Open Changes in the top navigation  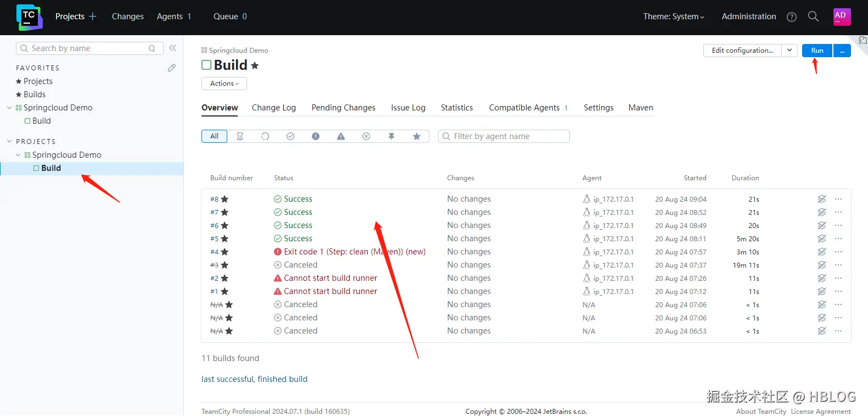pos(128,16)
